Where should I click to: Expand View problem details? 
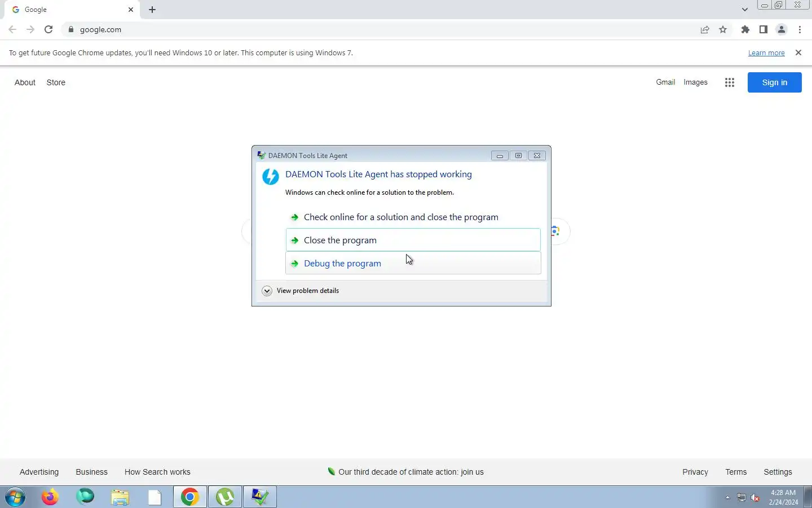pos(301,291)
